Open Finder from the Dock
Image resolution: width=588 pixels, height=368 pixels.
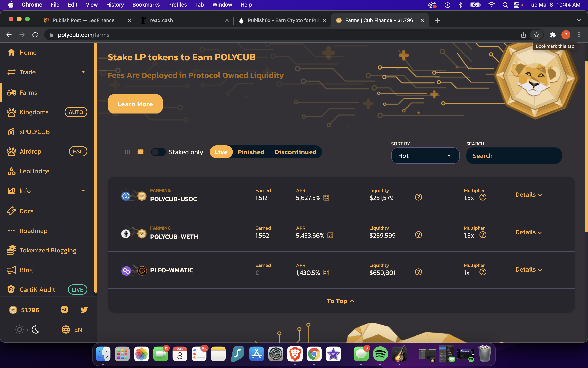point(103,354)
